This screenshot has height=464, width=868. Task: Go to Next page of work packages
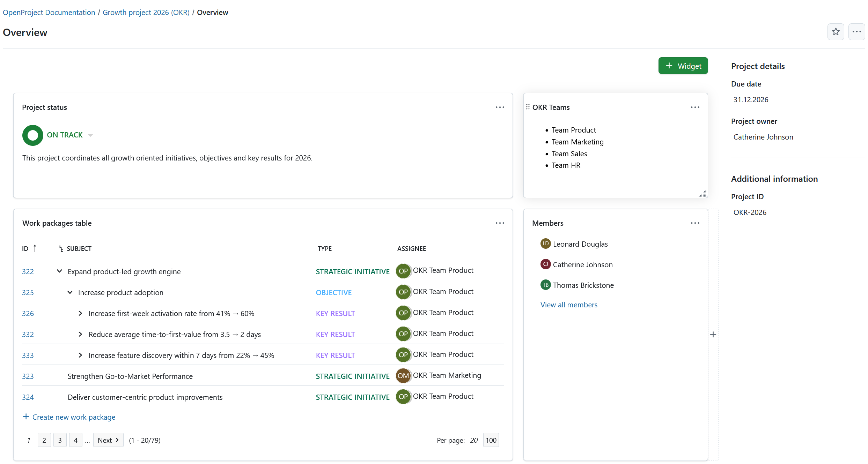[108, 440]
